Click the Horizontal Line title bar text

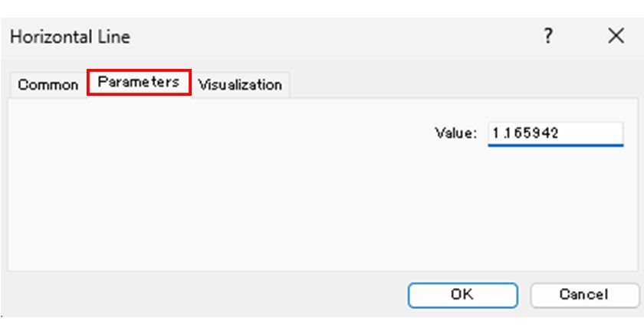tap(70, 37)
